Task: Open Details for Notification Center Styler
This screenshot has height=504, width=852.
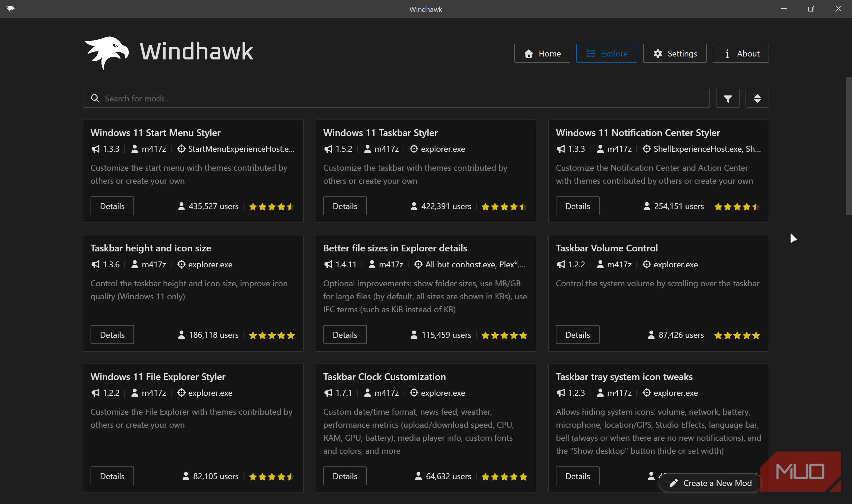Action: point(577,206)
